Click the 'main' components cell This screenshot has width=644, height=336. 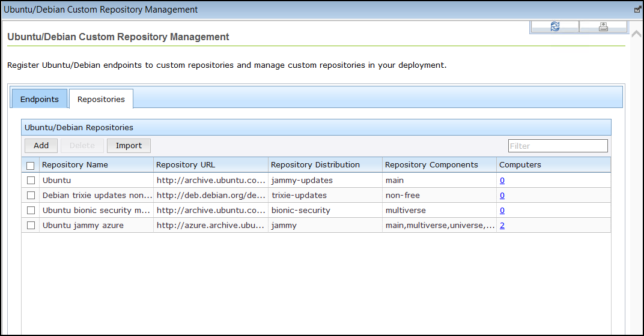[x=440, y=180]
